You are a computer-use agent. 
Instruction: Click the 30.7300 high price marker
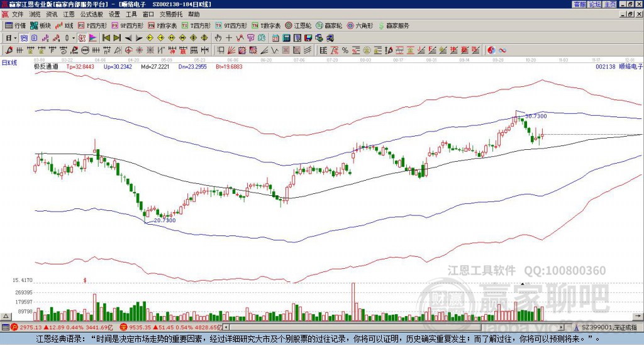(536, 116)
